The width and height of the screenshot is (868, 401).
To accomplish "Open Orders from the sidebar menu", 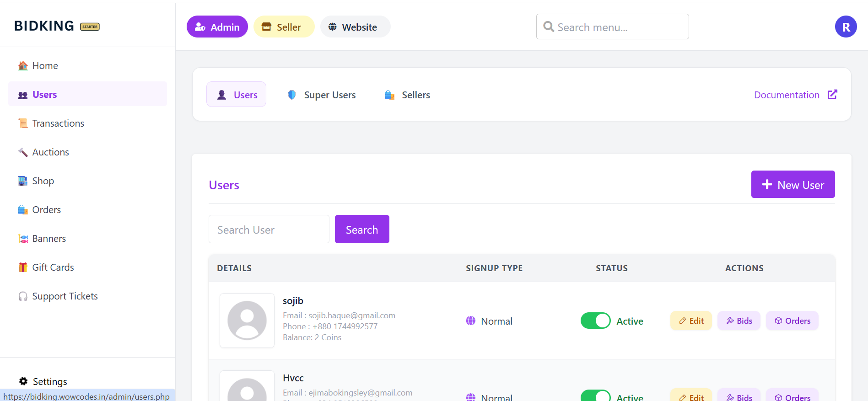I will pyautogui.click(x=87, y=210).
